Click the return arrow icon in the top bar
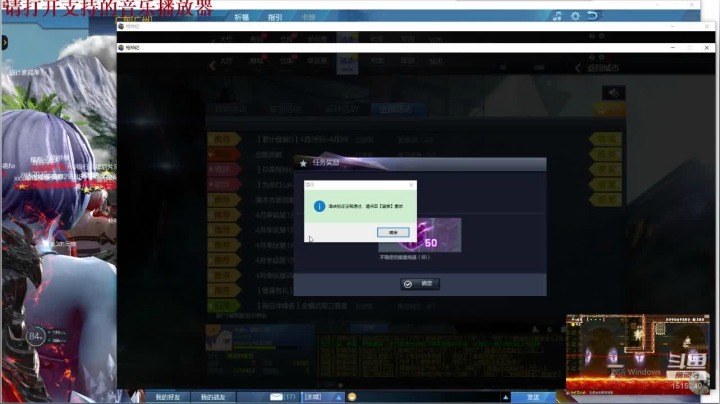Screen dimensions: 720x404 (x=593, y=16)
